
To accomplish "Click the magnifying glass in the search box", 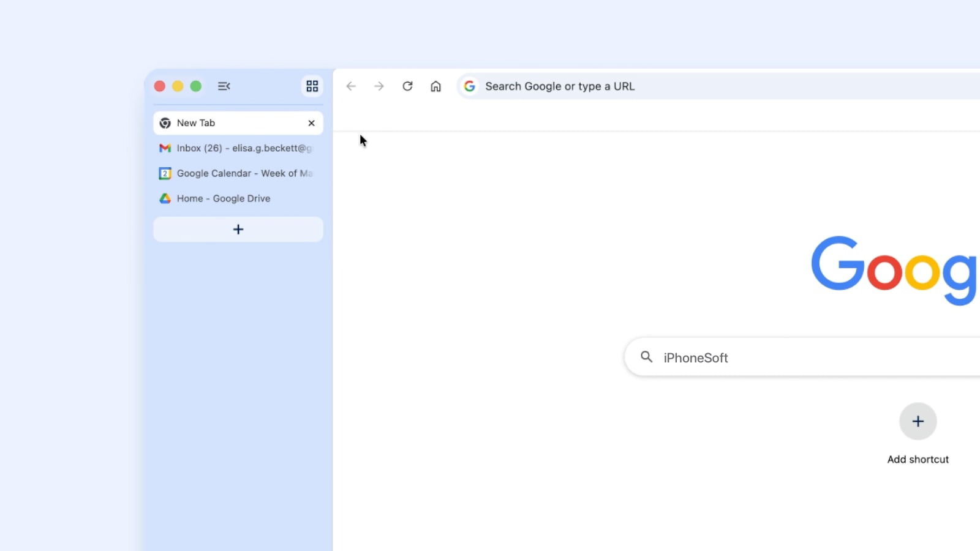I will [647, 357].
